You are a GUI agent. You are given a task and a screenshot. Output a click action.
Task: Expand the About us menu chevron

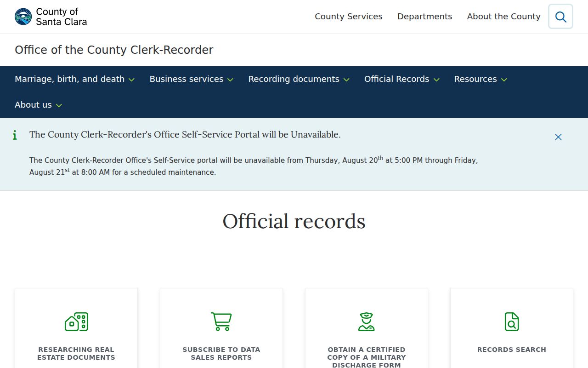coord(59,105)
